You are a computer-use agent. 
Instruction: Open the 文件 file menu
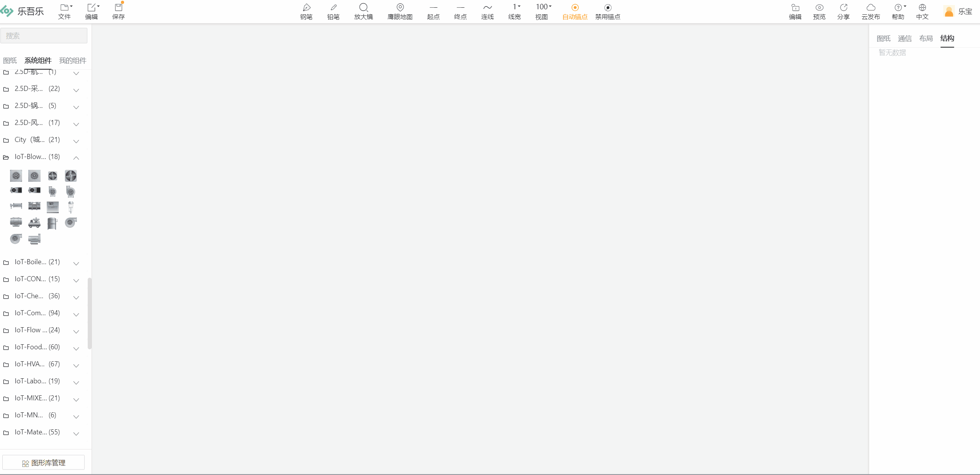65,11
